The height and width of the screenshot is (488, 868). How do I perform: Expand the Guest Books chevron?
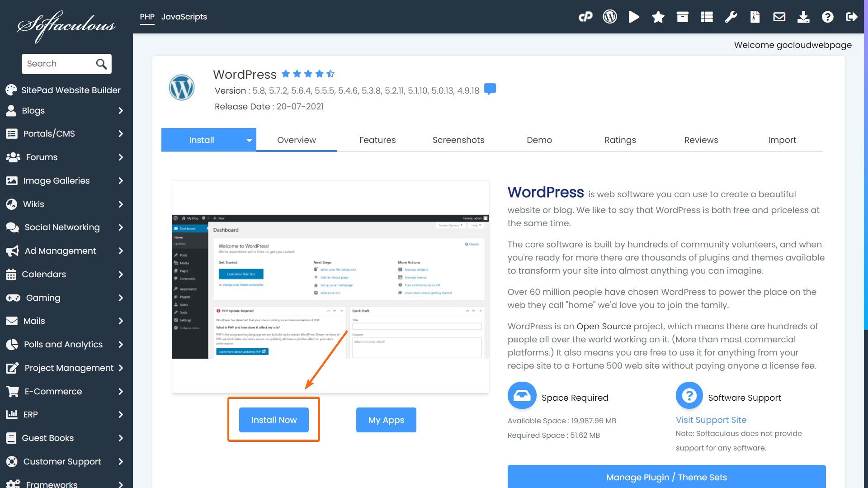click(121, 438)
